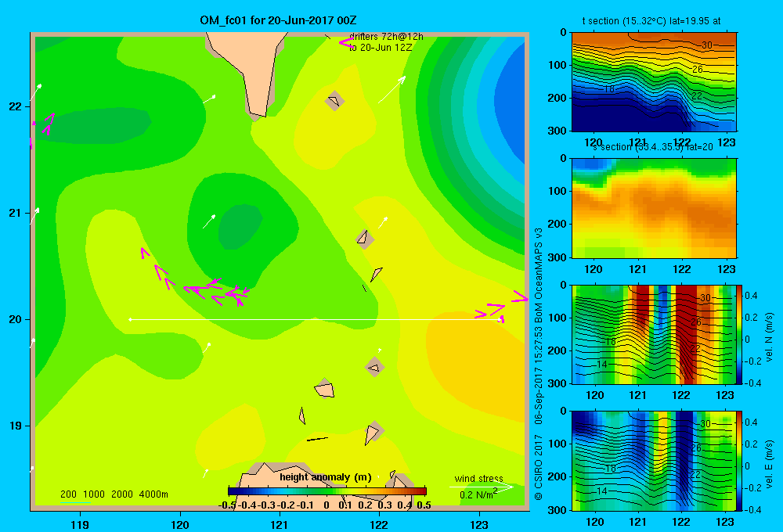The image size is (783, 532).
Task: Click the 'to 20-Jun 12Z' label
Action: click(x=381, y=48)
